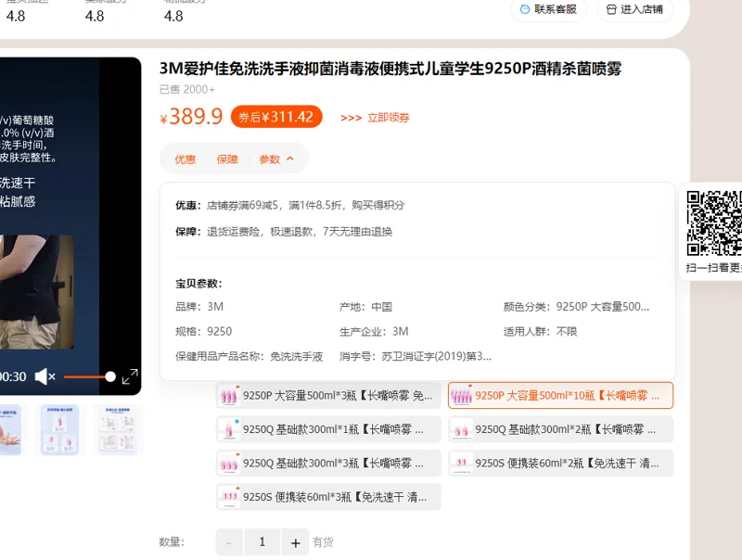
Task: Open the product thumbnail showing hands
Action: (9, 429)
